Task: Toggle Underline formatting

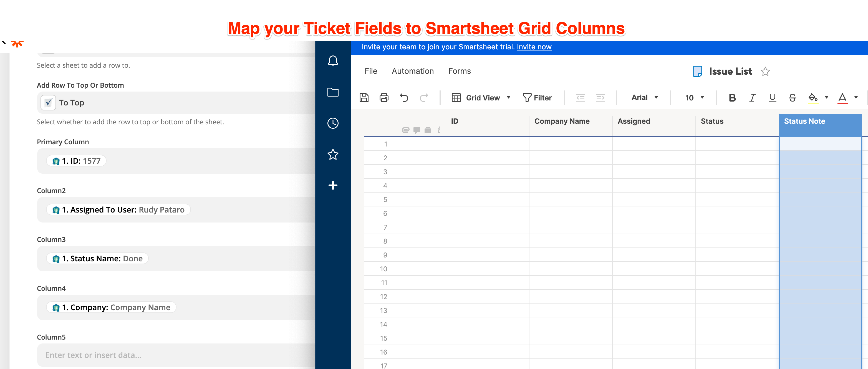Action: 772,98
